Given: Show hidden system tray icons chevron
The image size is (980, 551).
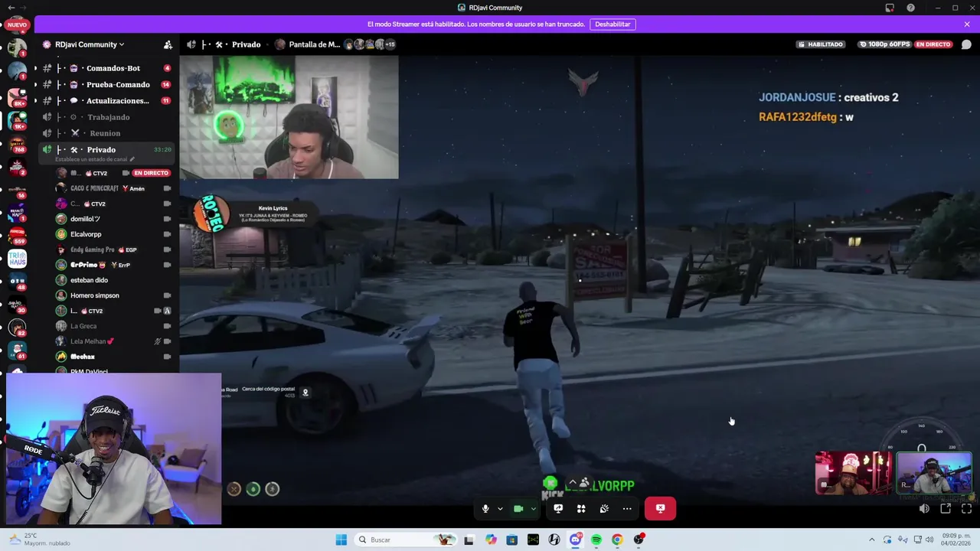Looking at the screenshot, I should [x=871, y=540].
